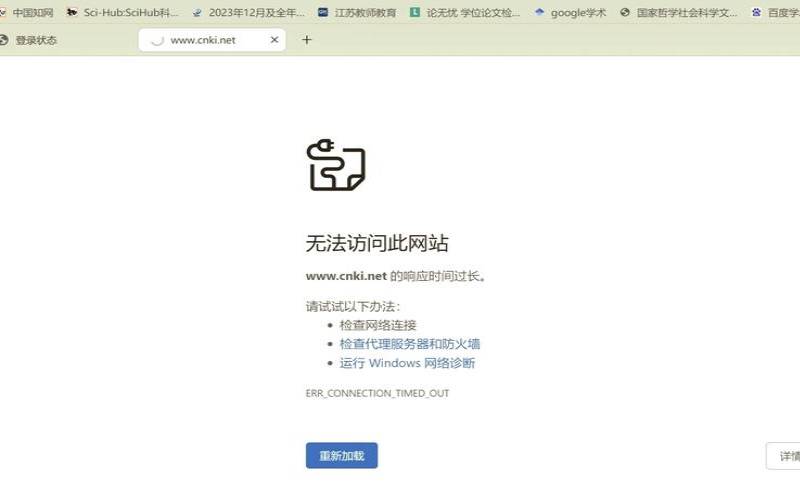Click the loading spinner on cnki tab

(158, 40)
